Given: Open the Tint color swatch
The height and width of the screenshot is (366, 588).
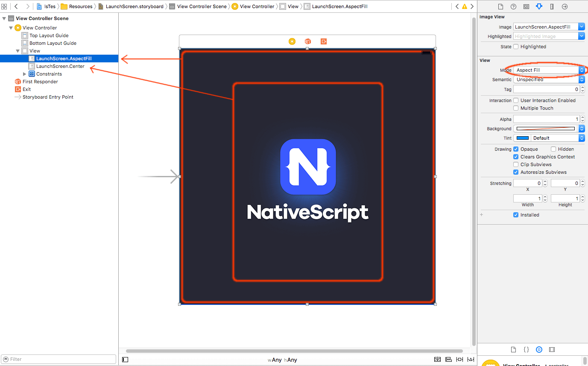Looking at the screenshot, I should pos(522,138).
